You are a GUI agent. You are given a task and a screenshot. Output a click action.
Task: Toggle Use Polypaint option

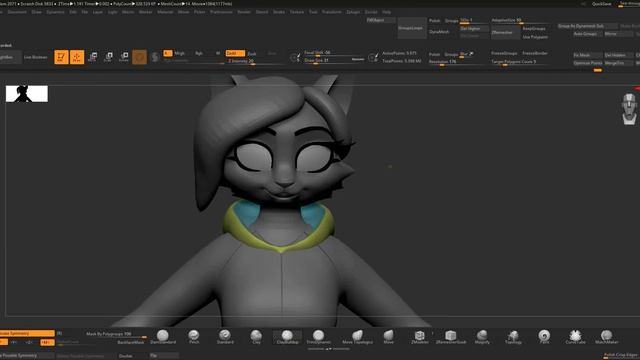point(535,37)
